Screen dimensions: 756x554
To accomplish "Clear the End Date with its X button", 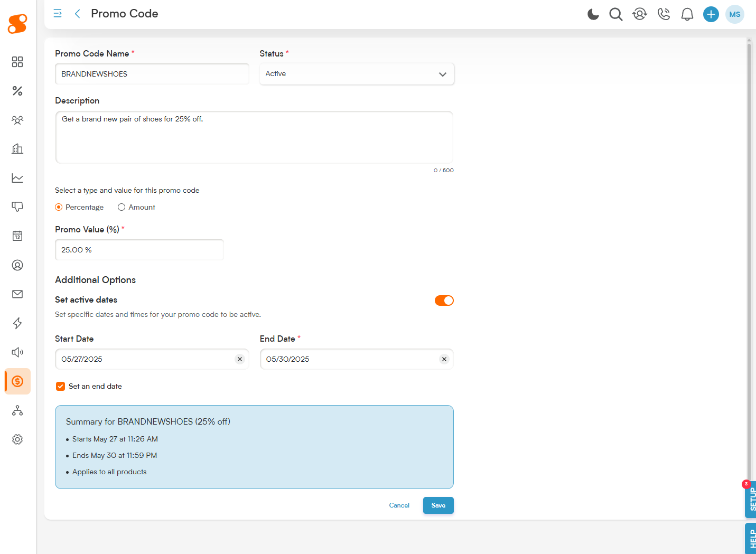I will click(444, 359).
